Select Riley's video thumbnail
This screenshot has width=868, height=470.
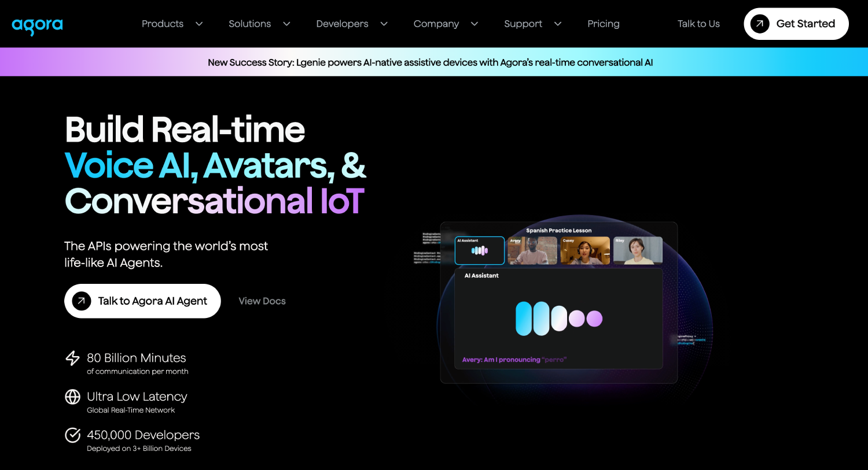[638, 250]
